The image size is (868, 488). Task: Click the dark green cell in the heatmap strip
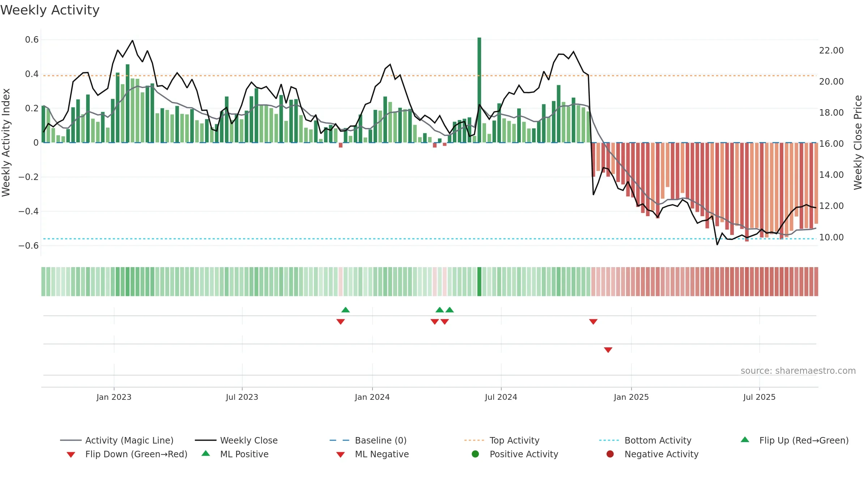(479, 282)
